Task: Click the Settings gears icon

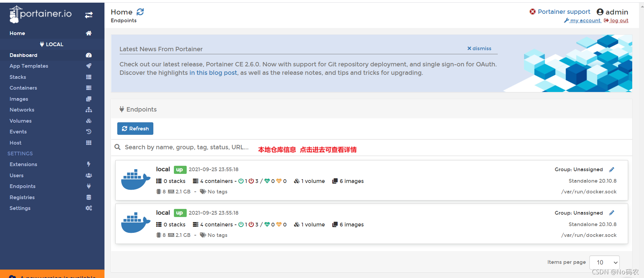Action: click(89, 208)
